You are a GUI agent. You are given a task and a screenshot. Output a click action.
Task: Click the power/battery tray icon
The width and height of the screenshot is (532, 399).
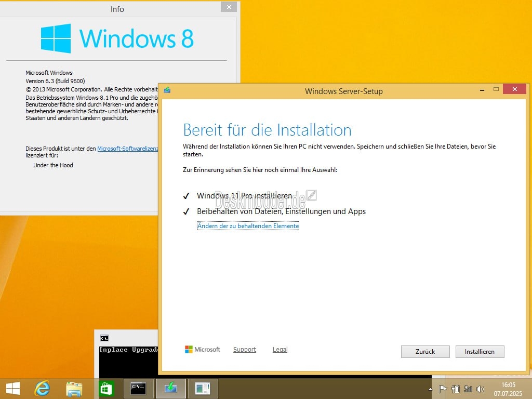(x=456, y=389)
